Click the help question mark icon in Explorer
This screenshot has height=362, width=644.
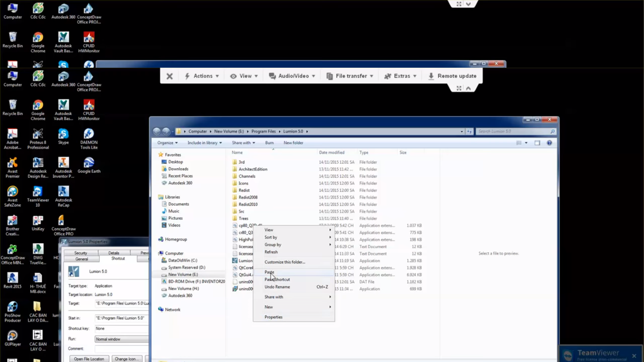point(549,143)
